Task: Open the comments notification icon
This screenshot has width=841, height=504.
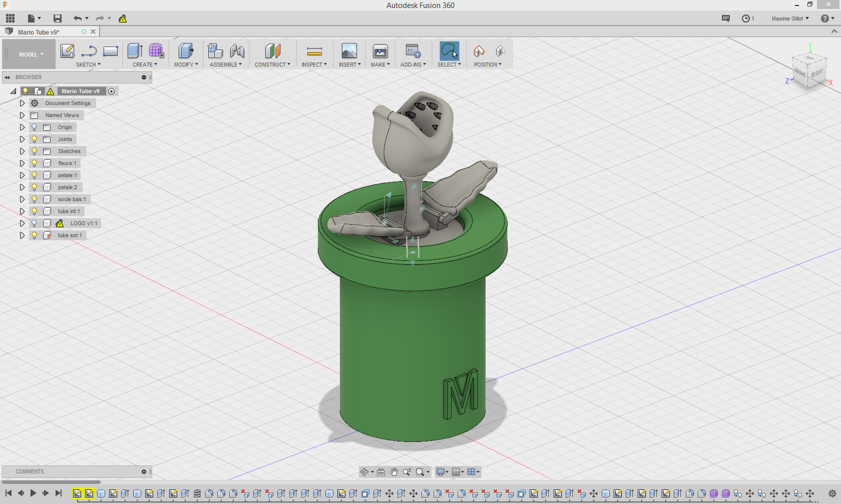Action: click(x=726, y=19)
